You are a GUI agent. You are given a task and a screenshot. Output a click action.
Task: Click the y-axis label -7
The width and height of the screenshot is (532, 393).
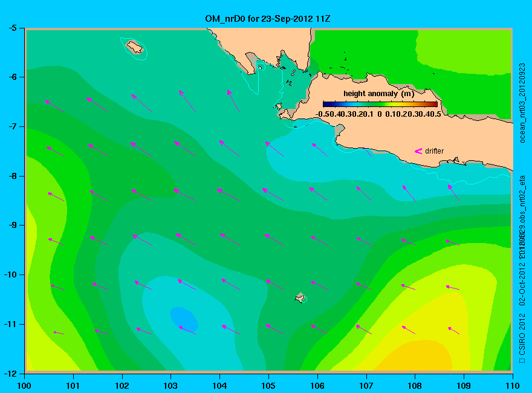12,126
